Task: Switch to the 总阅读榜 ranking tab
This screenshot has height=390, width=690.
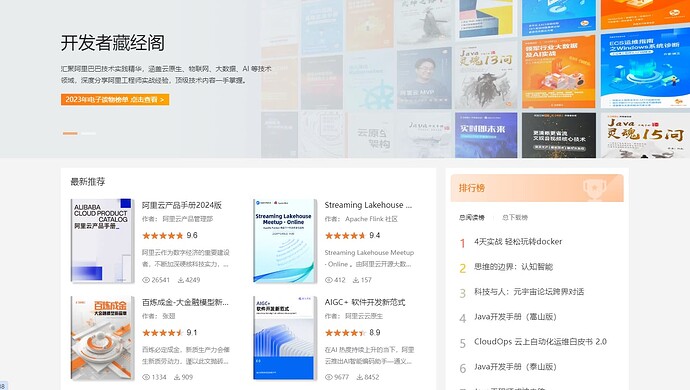Action: [x=472, y=217]
